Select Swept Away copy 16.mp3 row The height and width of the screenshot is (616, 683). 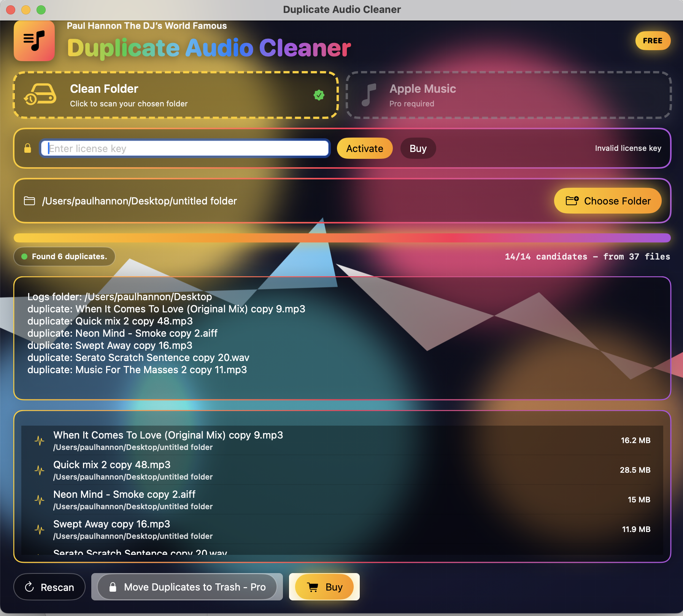[x=342, y=529]
